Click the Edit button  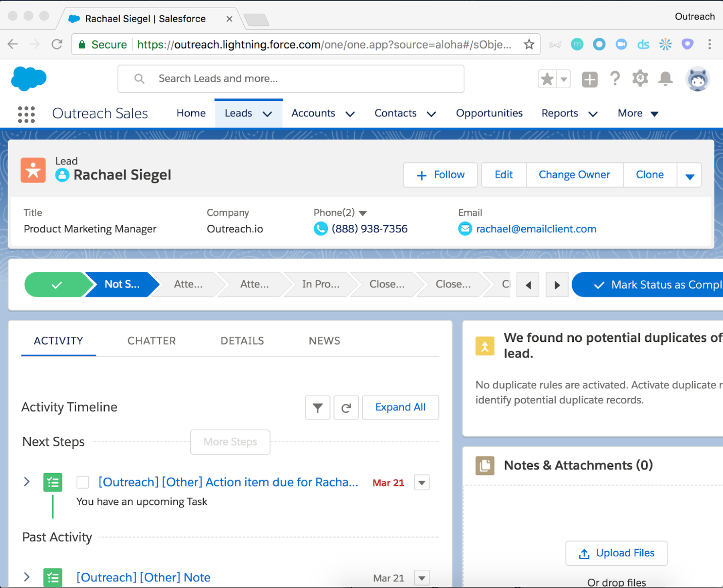504,175
